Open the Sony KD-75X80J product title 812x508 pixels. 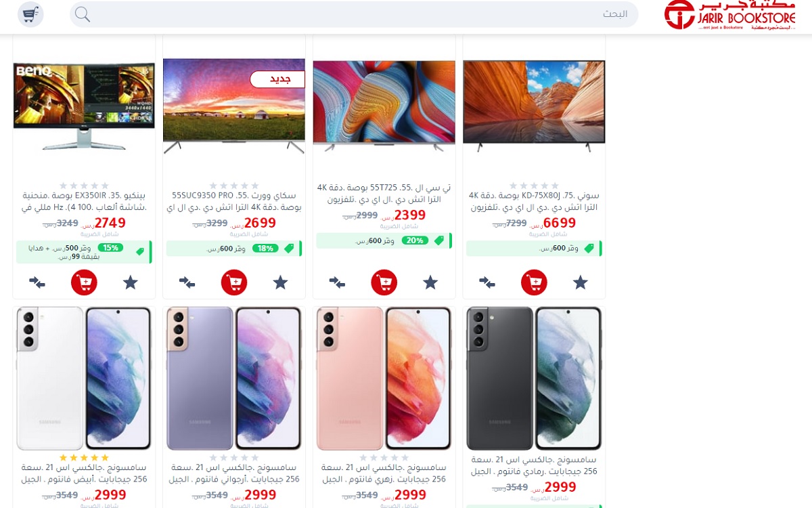pos(534,201)
